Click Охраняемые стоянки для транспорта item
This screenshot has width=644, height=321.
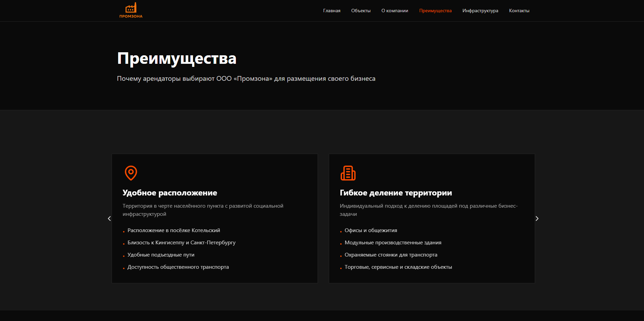[391, 255]
